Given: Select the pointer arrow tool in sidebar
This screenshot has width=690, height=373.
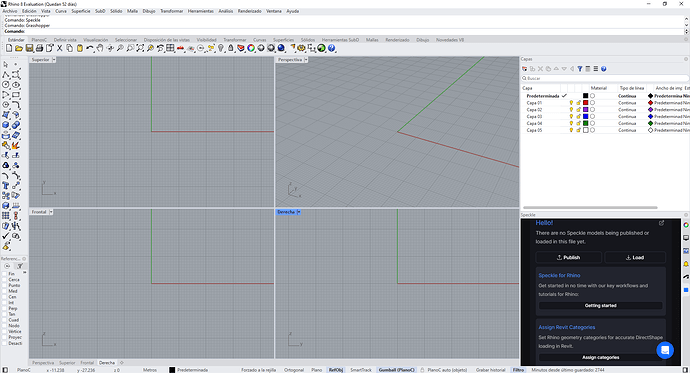Looking at the screenshot, I should click(6, 65).
